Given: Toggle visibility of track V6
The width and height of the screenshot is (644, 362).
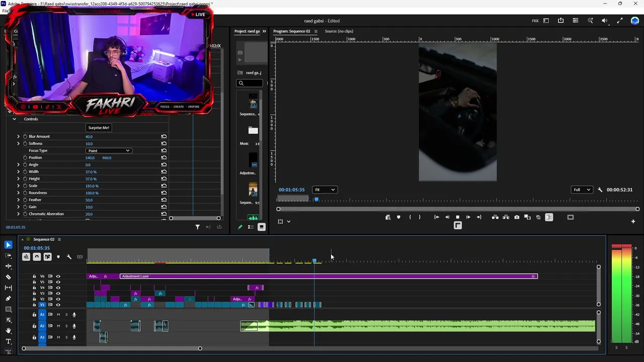Looking at the screenshot, I should click(x=58, y=276).
